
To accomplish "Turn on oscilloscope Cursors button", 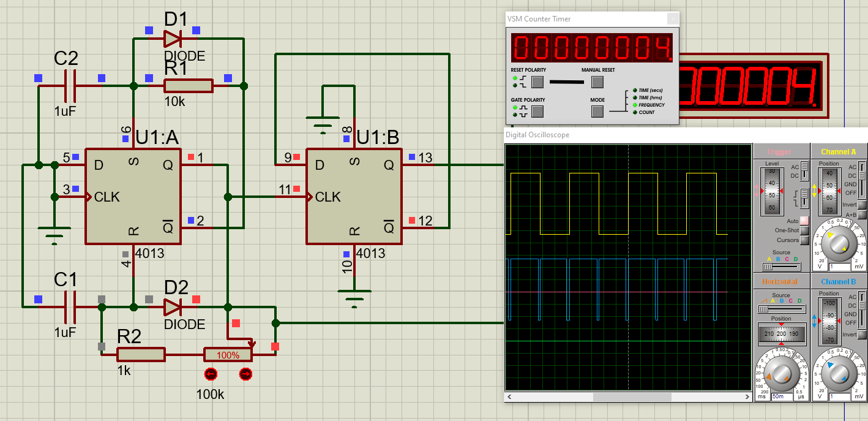I will tap(804, 240).
